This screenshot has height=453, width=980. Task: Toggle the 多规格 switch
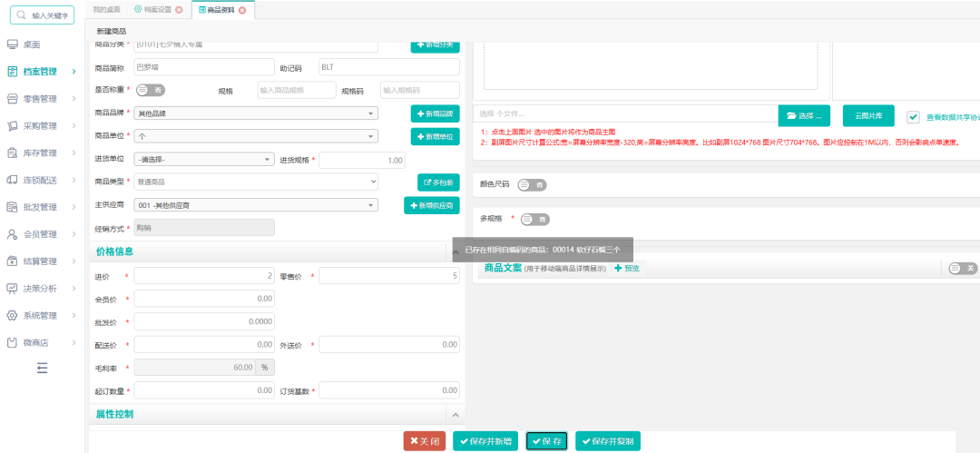[x=535, y=220]
